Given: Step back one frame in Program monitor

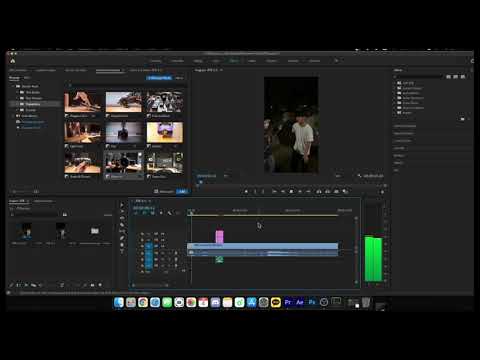Looking at the screenshot, I should pyautogui.click(x=283, y=192).
